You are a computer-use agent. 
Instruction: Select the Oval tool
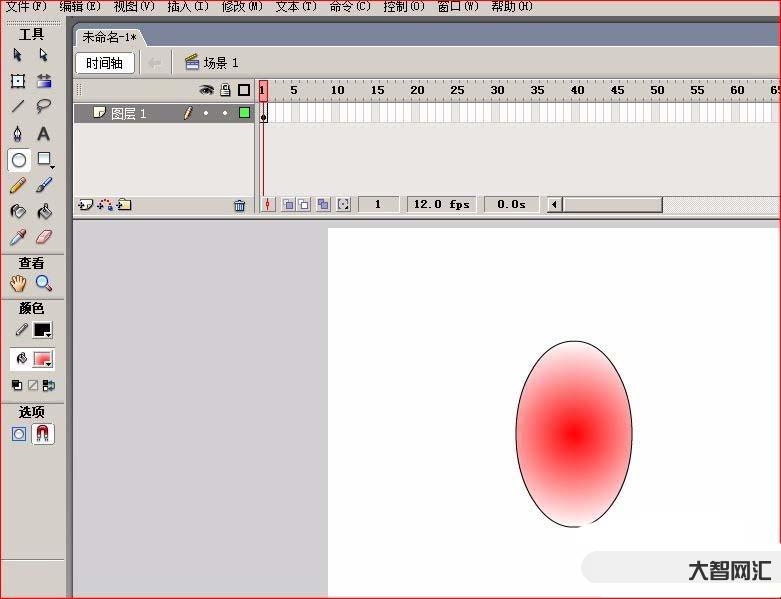(x=18, y=159)
